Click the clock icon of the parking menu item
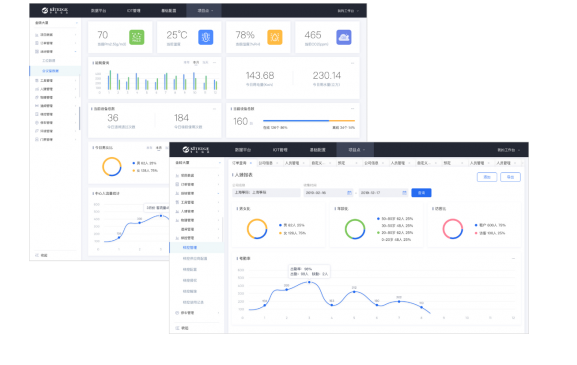Image resolution: width=577 pixels, height=365 pixels. coord(177,313)
